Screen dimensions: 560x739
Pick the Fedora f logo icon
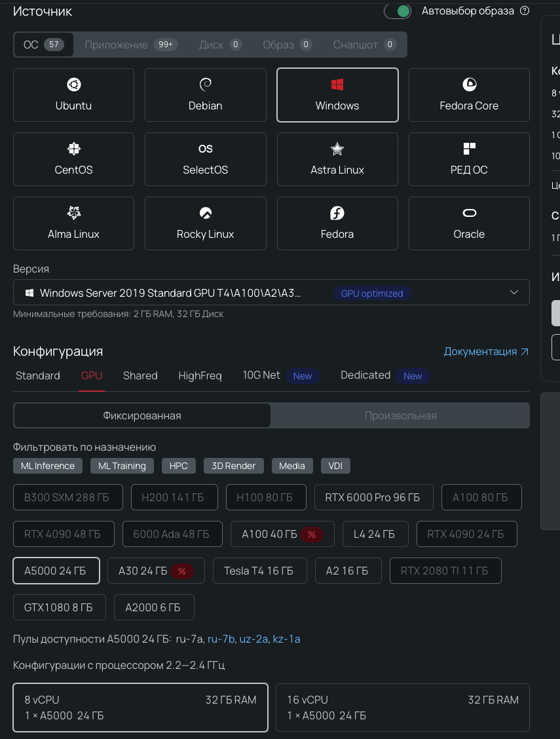pyautogui.click(x=337, y=213)
